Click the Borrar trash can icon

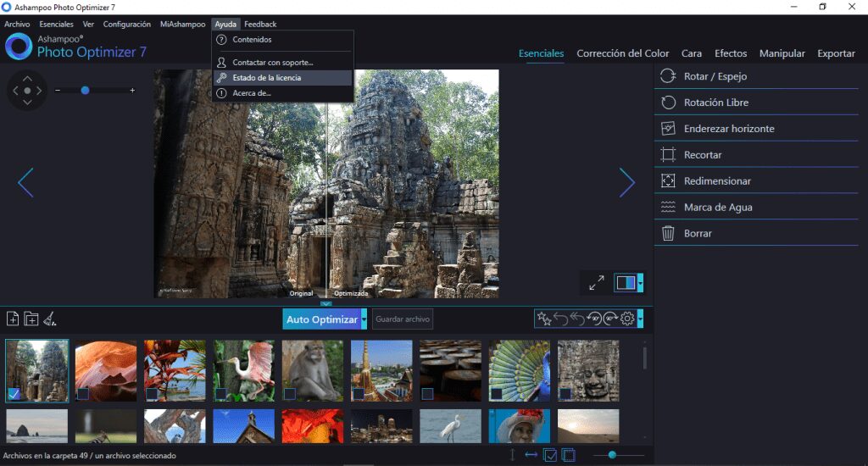click(668, 233)
